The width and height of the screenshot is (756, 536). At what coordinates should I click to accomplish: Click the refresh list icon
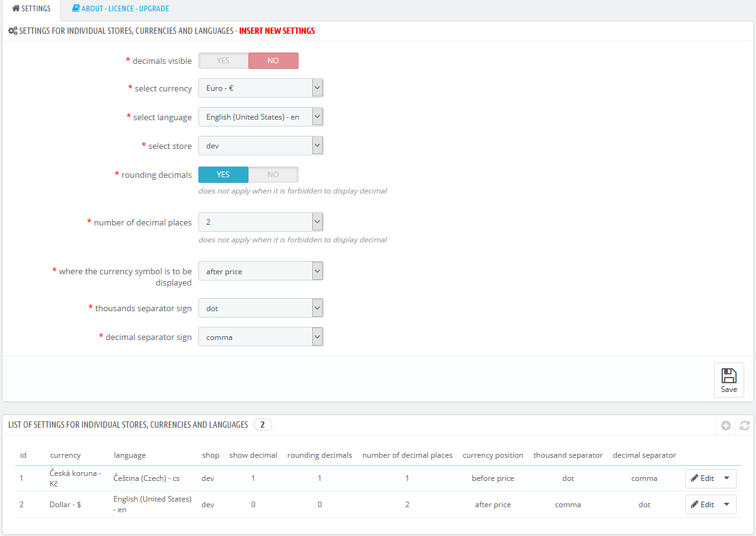pos(745,425)
